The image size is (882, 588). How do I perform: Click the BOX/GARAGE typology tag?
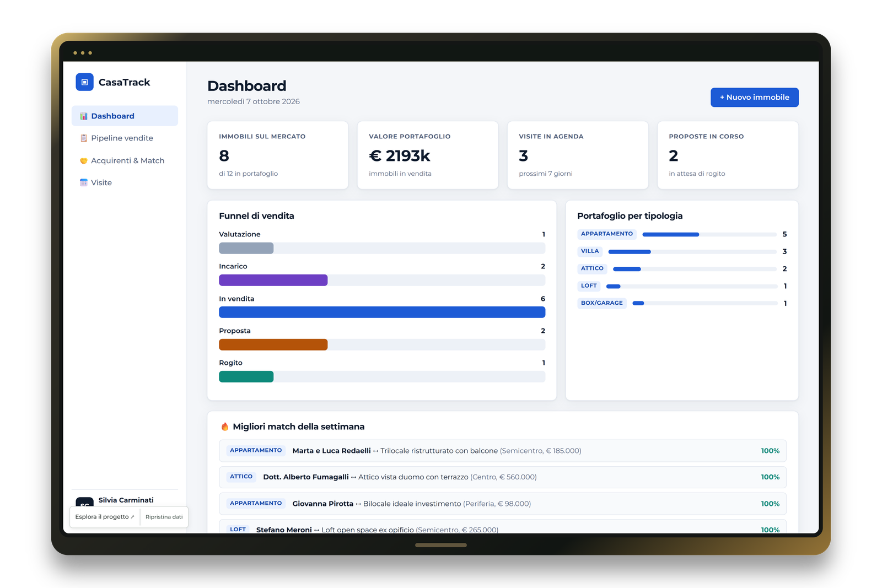[x=602, y=303]
